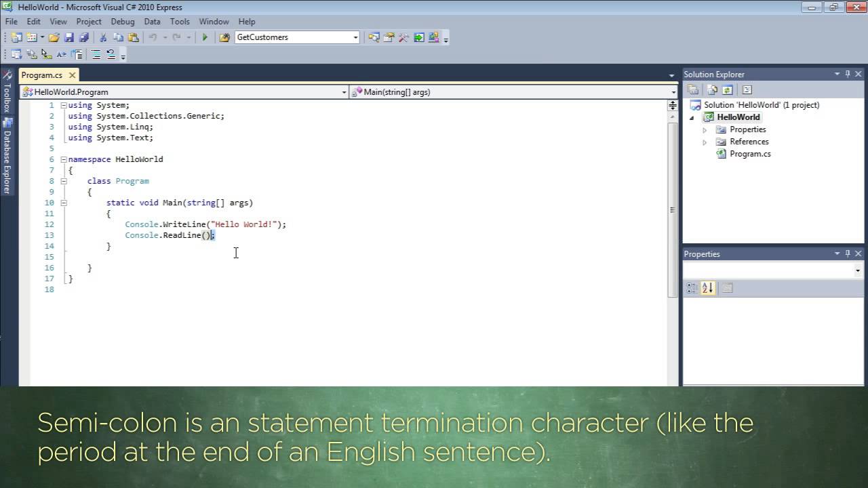Click the Display Word Completion icon
The height and width of the screenshot is (488, 868).
click(x=61, y=54)
